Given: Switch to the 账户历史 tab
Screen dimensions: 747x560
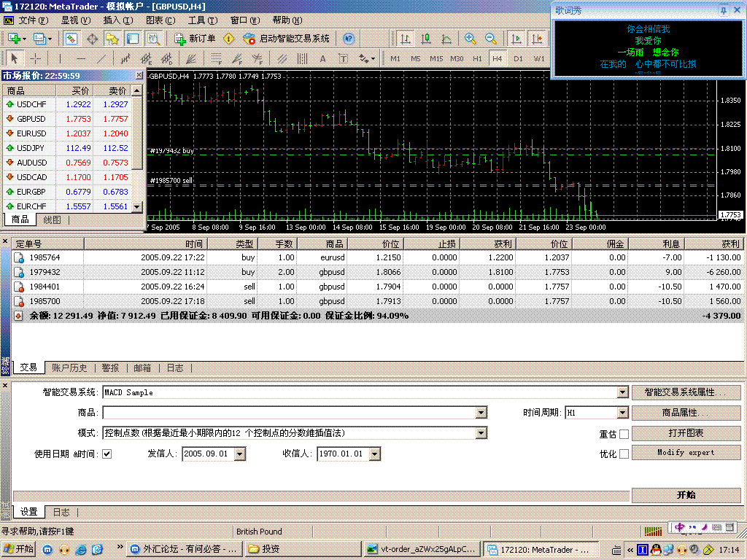Looking at the screenshot, I should point(69,368).
